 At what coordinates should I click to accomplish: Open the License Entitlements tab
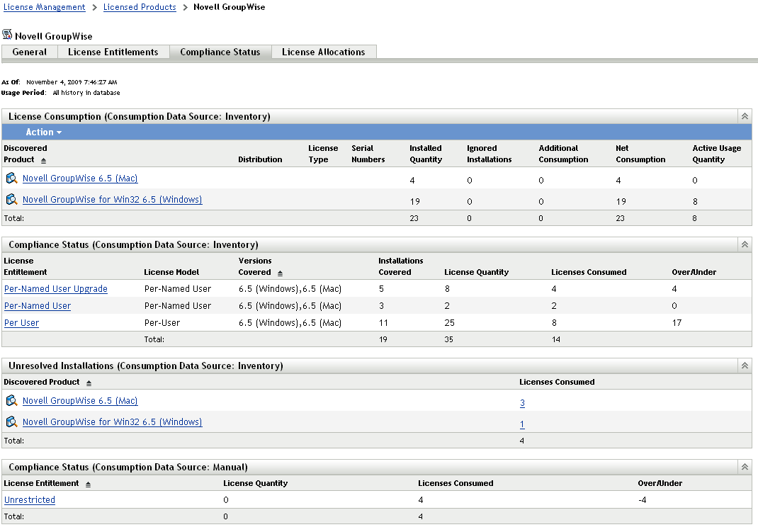[x=113, y=52]
